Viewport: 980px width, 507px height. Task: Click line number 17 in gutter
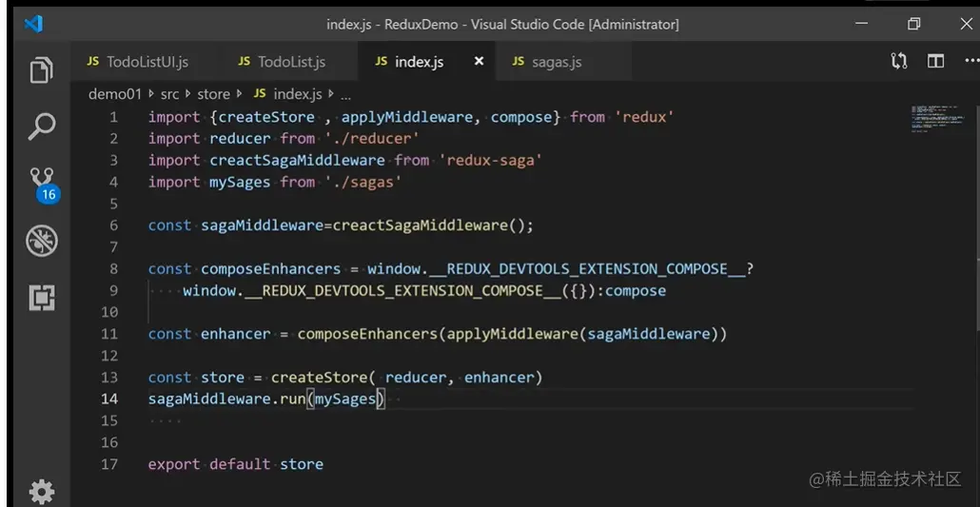[109, 464]
